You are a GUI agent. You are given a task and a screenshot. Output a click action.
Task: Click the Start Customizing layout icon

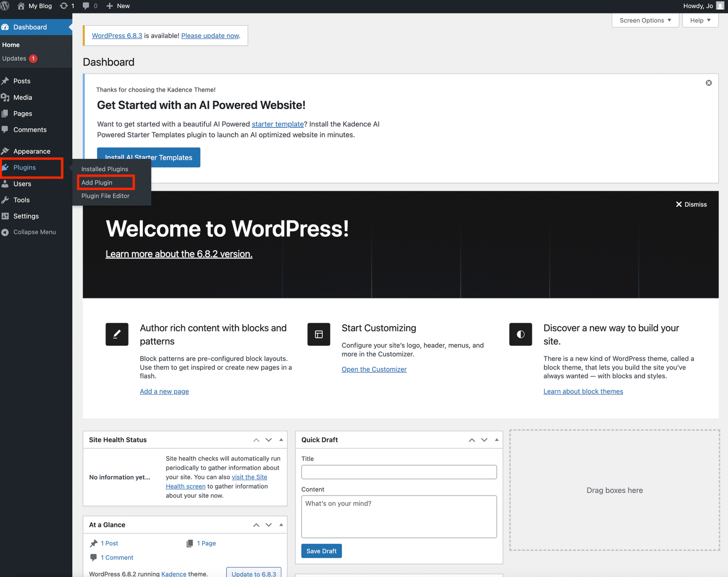tap(318, 334)
